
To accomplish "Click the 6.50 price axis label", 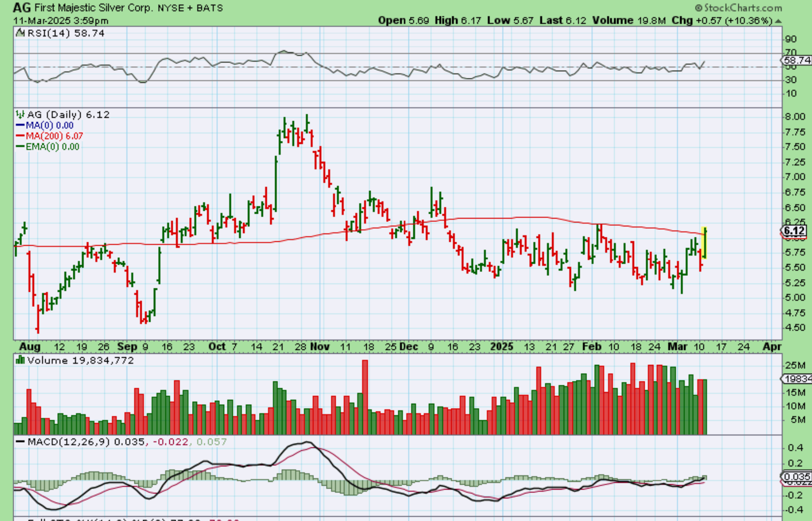I will tap(795, 208).
